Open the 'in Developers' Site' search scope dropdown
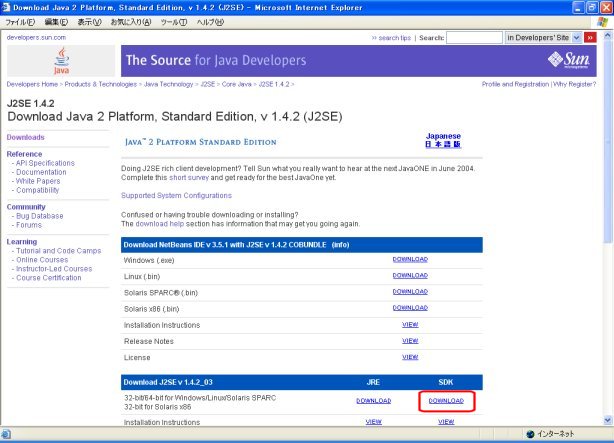The width and height of the screenshot is (614, 443). pos(578,37)
